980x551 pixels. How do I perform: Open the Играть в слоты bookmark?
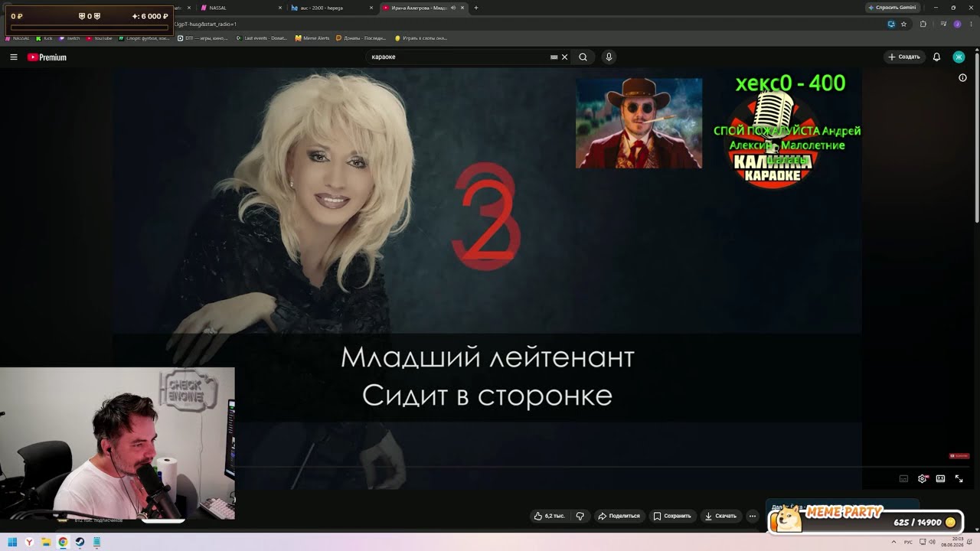pos(421,38)
